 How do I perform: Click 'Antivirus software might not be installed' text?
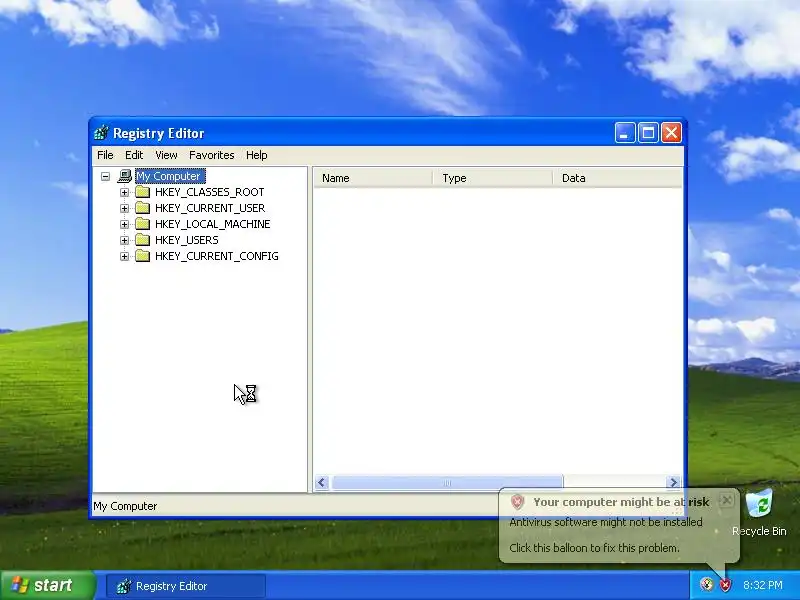(606, 522)
